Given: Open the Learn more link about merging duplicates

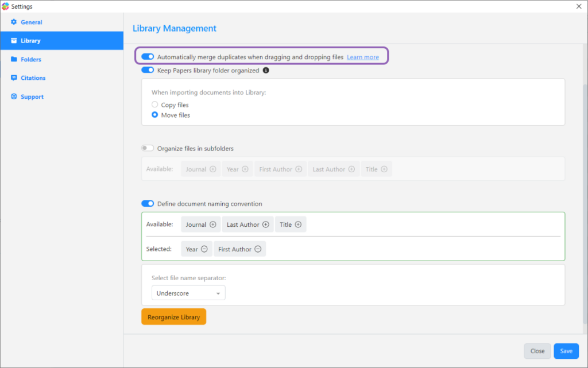Looking at the screenshot, I should [362, 57].
